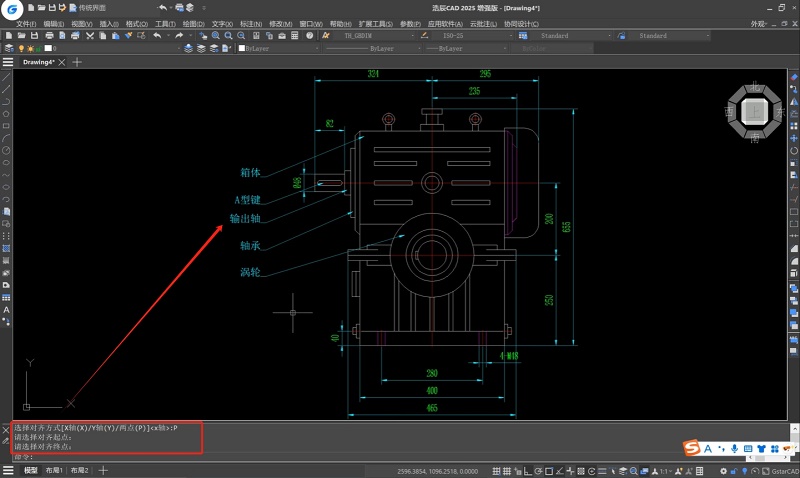Click the ByLayer color swatch square
Screen dimensions: 800x478
242,48
